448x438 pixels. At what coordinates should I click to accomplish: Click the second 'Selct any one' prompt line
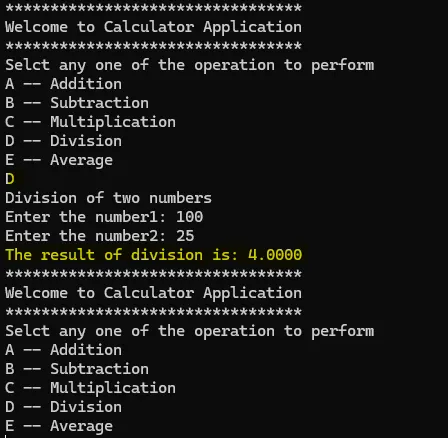189,332
